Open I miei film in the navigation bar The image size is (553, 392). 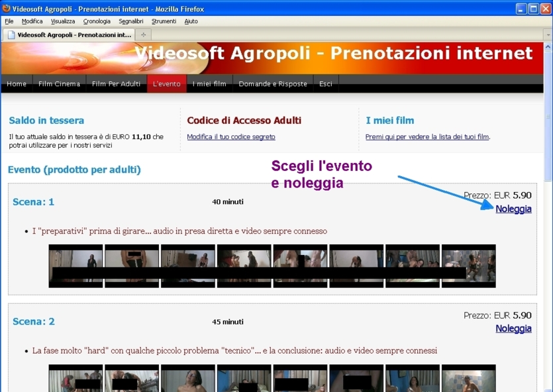(209, 84)
